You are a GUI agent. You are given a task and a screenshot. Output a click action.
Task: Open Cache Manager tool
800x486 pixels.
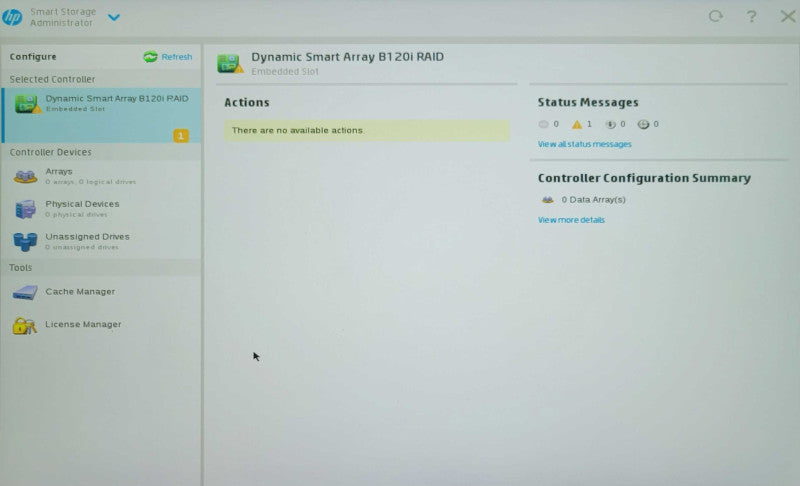(x=102, y=292)
